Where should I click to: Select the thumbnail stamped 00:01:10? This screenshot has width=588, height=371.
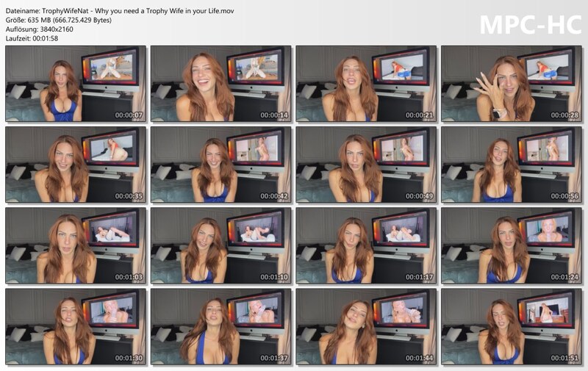(221, 246)
